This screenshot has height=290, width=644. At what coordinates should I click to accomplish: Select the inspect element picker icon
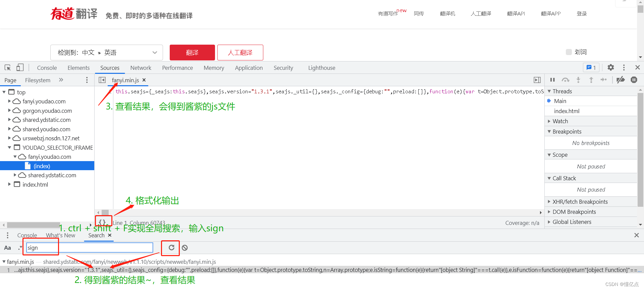coord(7,67)
